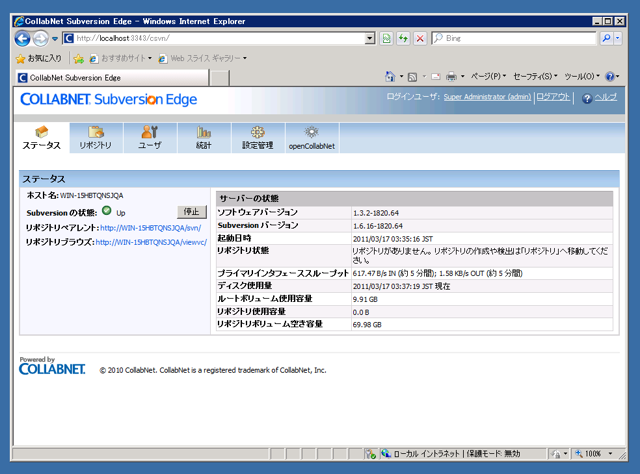
Task: Click add to favorites bar star icon
Action: pos(79,59)
